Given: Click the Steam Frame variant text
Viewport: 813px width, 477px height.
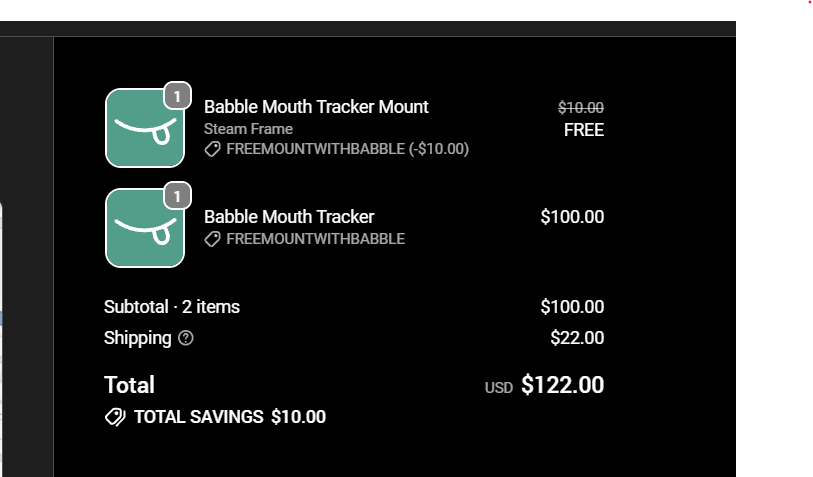Looking at the screenshot, I should [x=248, y=129].
